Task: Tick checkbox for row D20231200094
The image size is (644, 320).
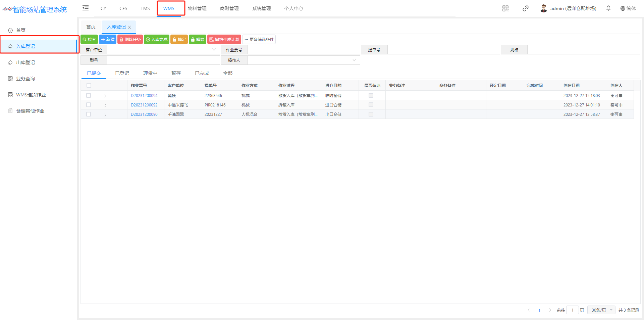Action: 89,95
